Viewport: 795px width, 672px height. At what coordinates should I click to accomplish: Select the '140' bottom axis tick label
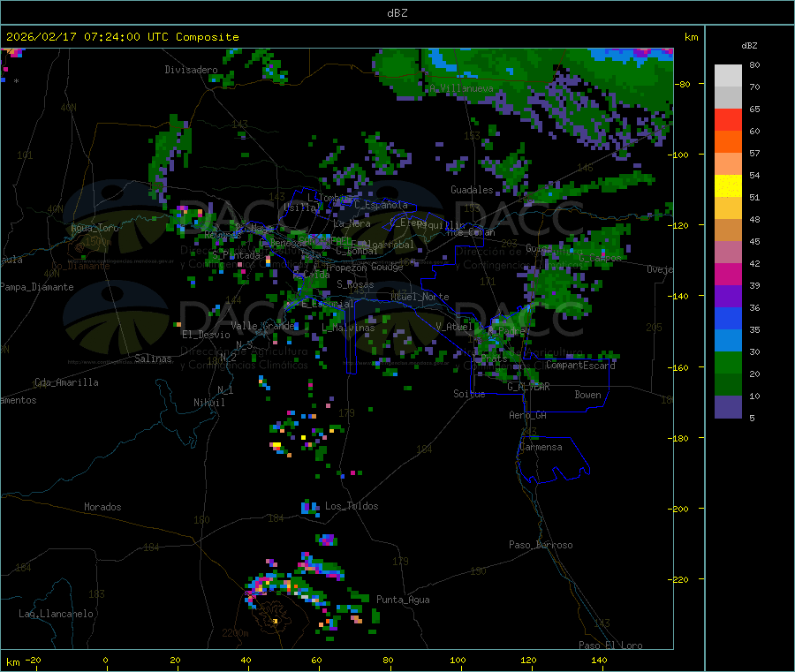[599, 660]
